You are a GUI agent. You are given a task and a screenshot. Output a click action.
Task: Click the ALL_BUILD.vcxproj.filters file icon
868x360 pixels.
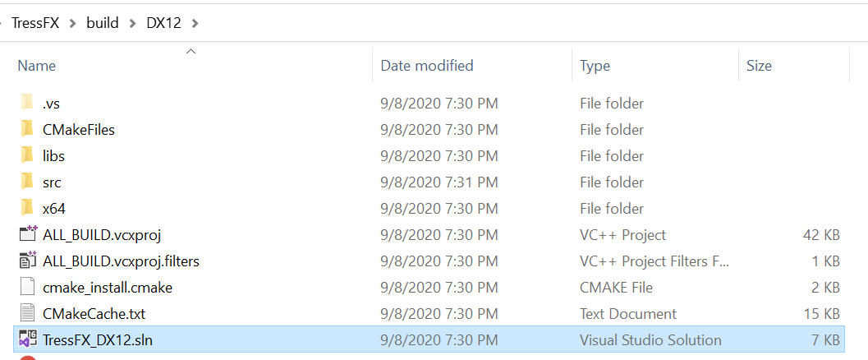click(27, 261)
